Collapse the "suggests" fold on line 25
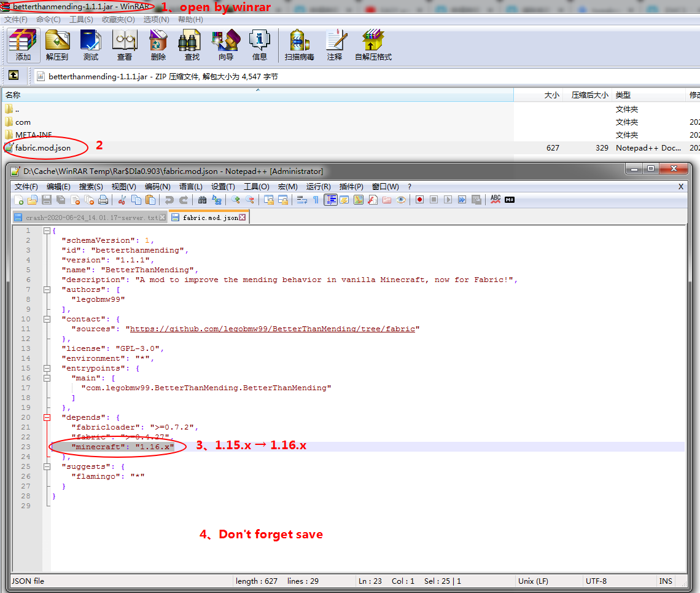 47,466
